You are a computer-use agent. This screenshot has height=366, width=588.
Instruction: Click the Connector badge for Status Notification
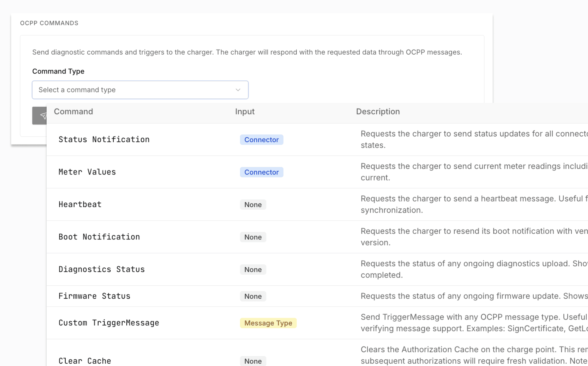click(261, 140)
